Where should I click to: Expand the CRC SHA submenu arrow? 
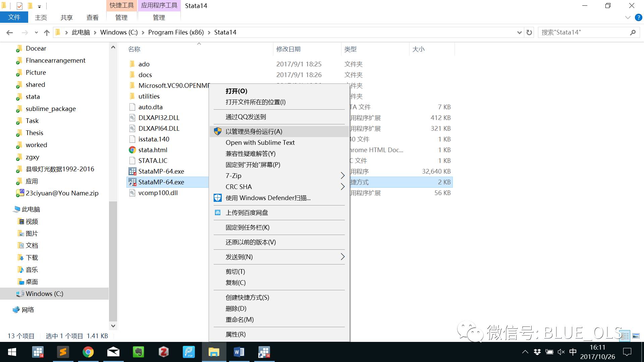click(x=343, y=186)
